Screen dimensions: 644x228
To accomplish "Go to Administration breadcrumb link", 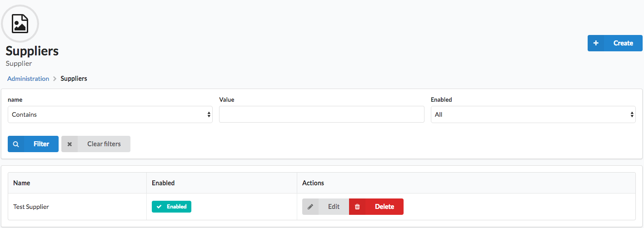I will pyautogui.click(x=28, y=79).
